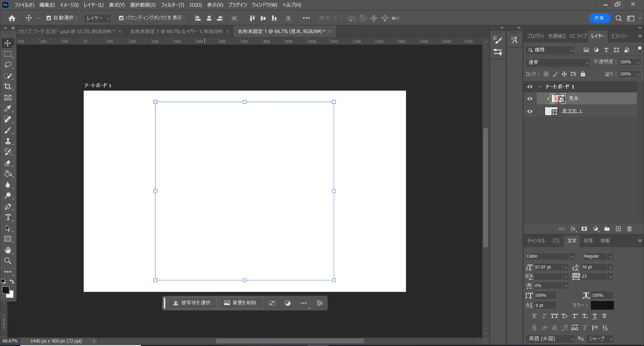Switch to the 段落 panel tab
The height and width of the screenshot is (346, 644).
tap(588, 241)
